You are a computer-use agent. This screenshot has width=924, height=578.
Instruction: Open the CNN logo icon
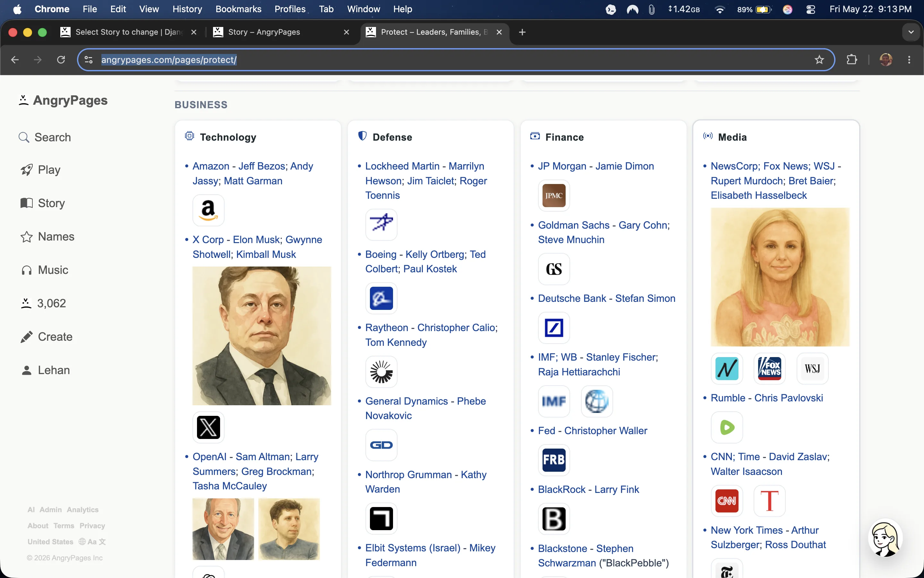(727, 501)
